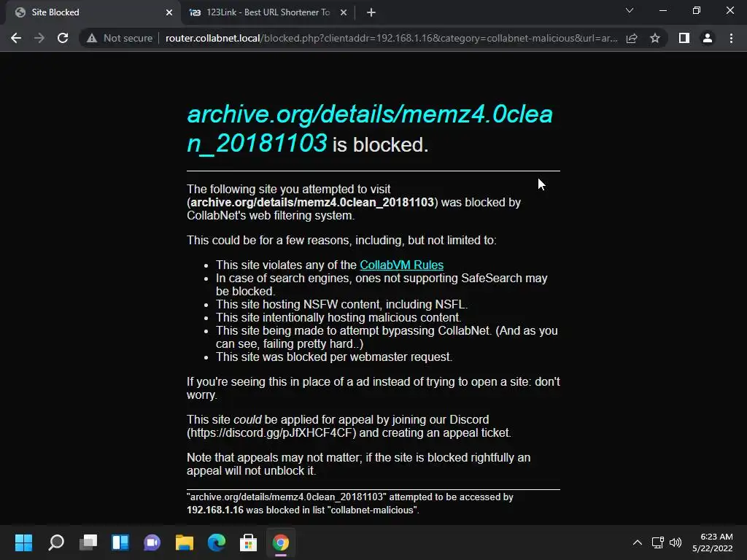Open the volume control in system tray
This screenshot has height=560, width=747.
click(x=676, y=542)
